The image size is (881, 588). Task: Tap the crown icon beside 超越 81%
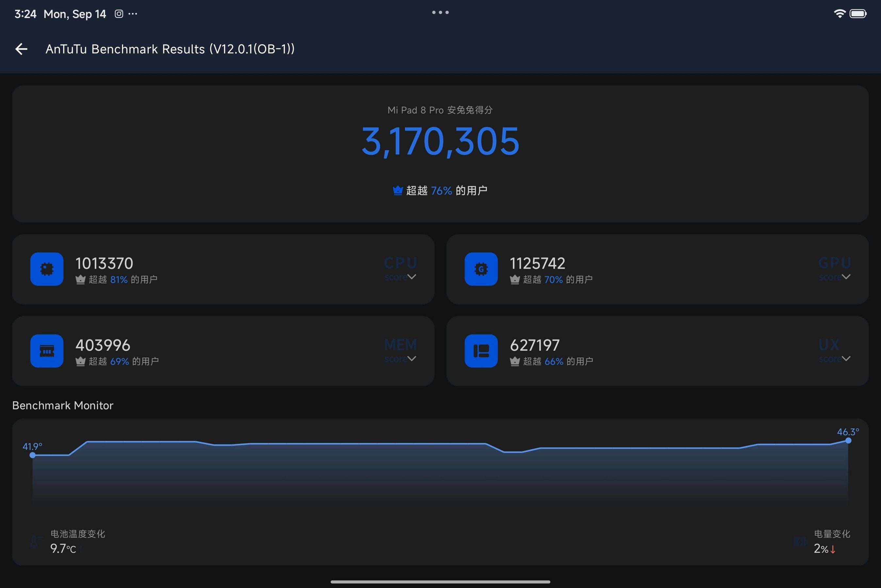point(80,279)
